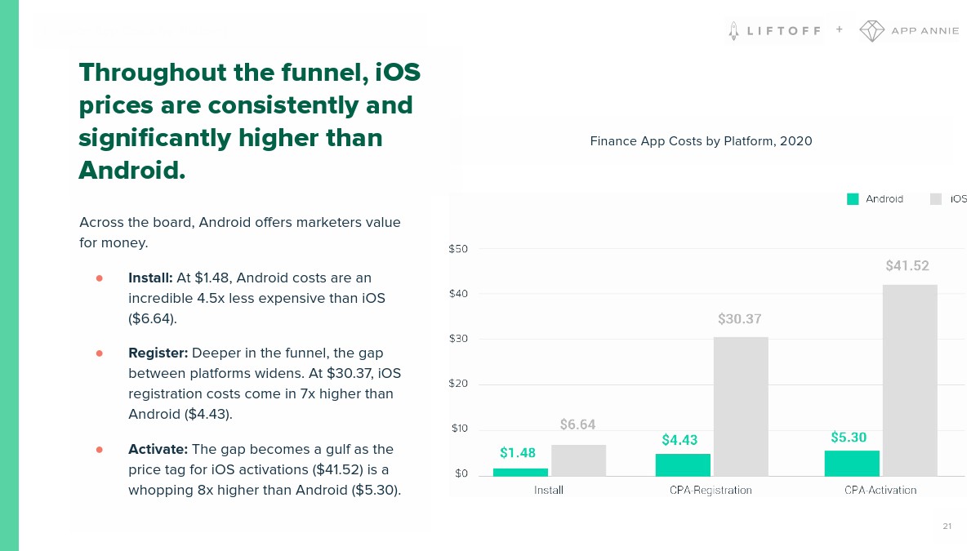Screen dimensions: 980x551
Task: Select the gray iOS legend swatch
Action: click(936, 198)
